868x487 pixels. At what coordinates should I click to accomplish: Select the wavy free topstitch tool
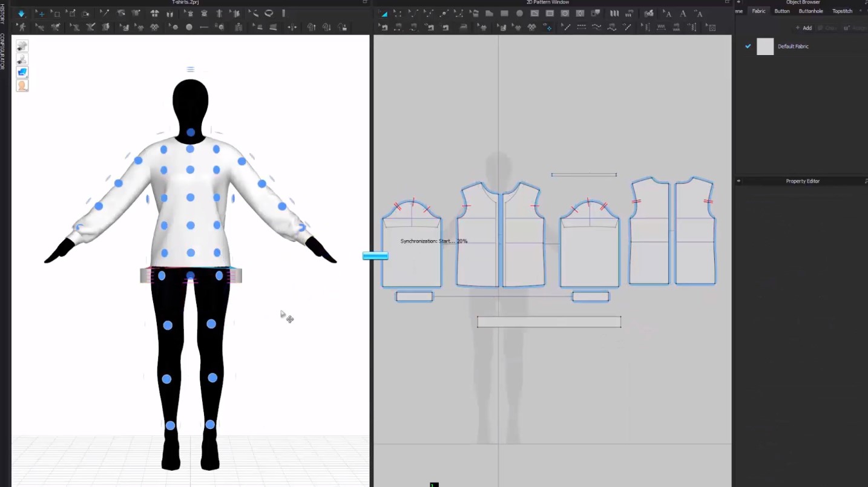(x=596, y=27)
